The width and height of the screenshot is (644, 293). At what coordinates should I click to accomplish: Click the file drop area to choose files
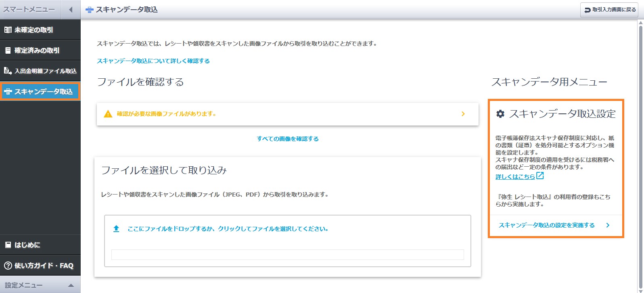pyautogui.click(x=288, y=241)
